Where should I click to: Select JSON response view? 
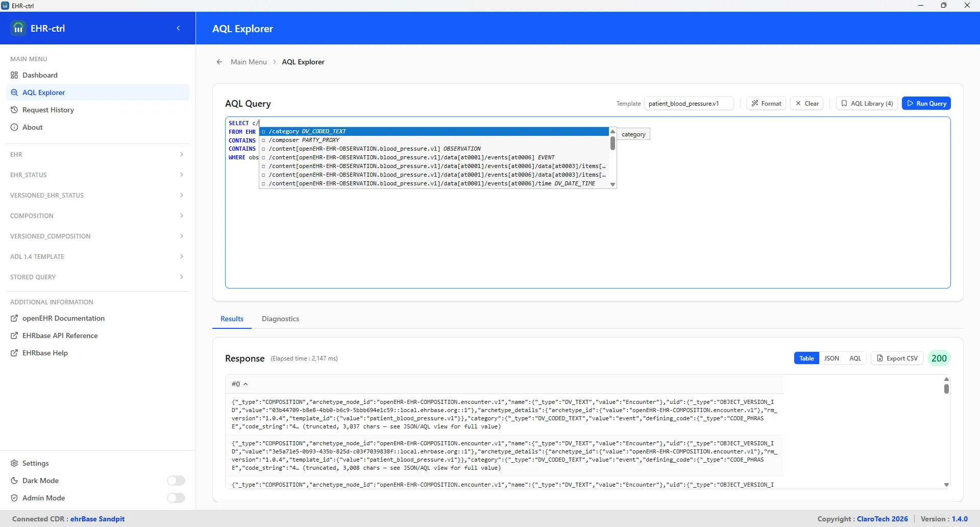coord(831,358)
